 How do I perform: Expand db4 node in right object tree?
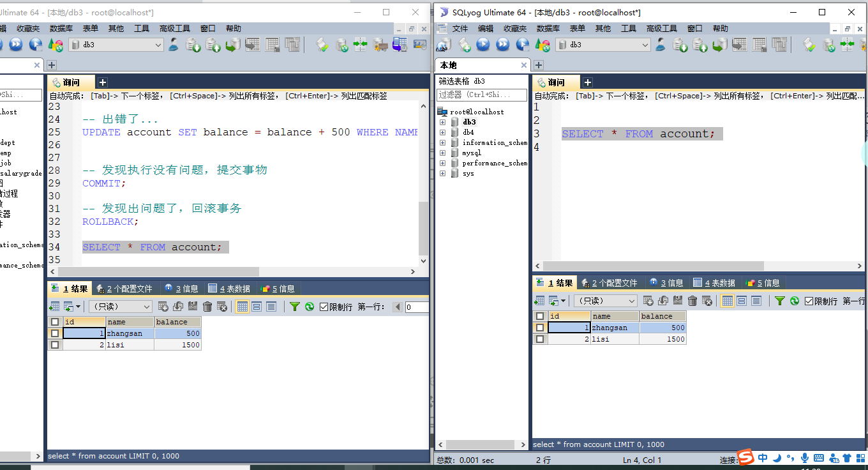tap(442, 132)
